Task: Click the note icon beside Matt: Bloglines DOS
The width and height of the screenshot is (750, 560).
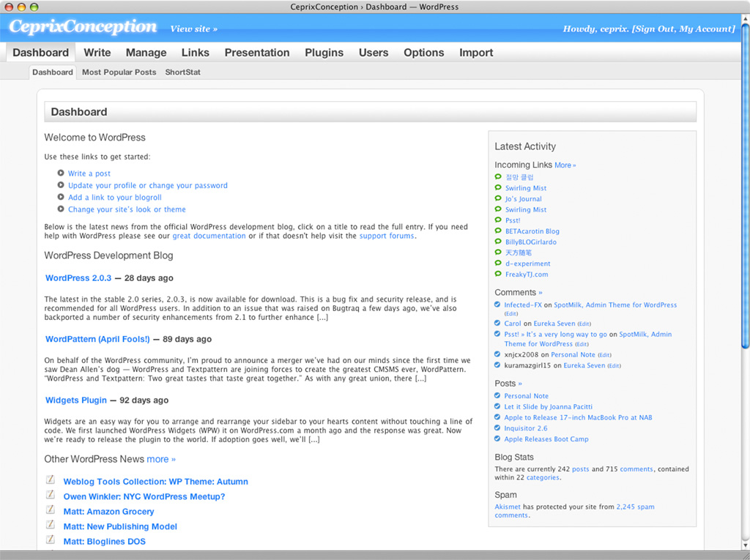Action: [51, 540]
